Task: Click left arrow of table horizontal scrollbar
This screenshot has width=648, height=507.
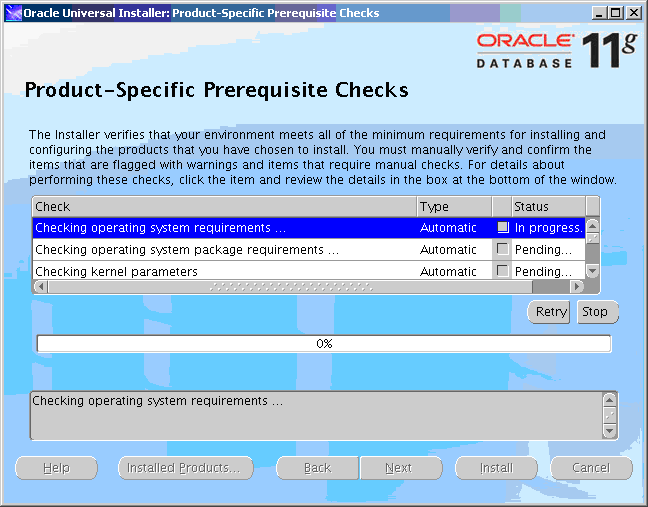Action: [x=40, y=286]
